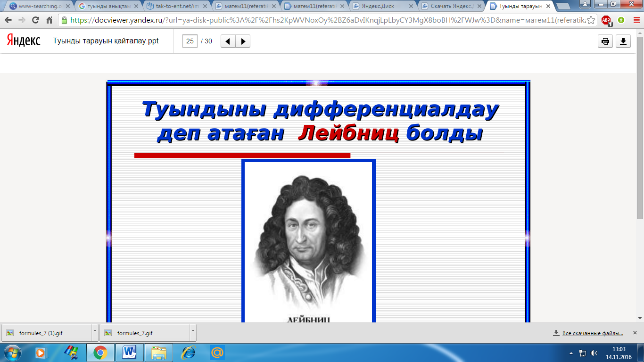Click the page number field showing 25
Screen dimensions: 644x362
[x=190, y=41]
